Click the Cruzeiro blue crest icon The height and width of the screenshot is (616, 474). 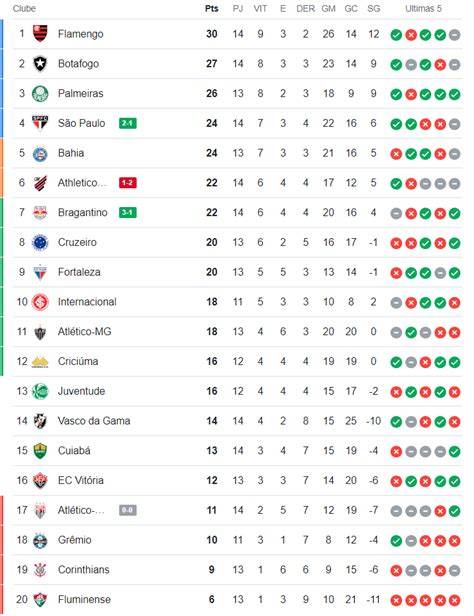click(40, 242)
